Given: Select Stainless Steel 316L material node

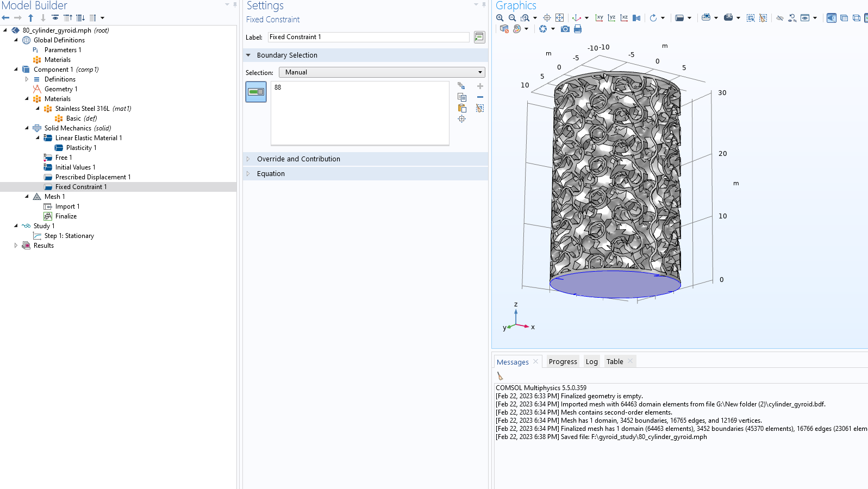Looking at the screenshot, I should pos(93,109).
